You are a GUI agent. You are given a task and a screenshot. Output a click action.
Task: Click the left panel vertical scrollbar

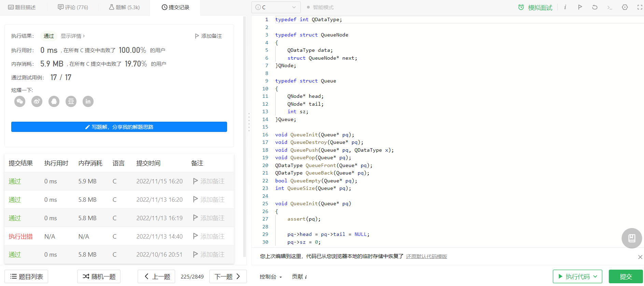click(244, 136)
